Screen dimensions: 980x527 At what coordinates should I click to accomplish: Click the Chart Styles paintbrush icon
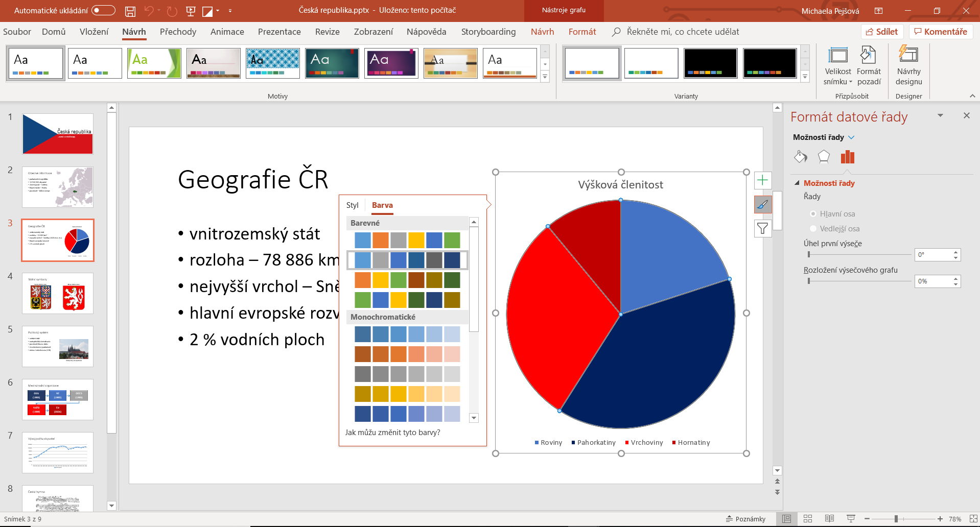(762, 205)
